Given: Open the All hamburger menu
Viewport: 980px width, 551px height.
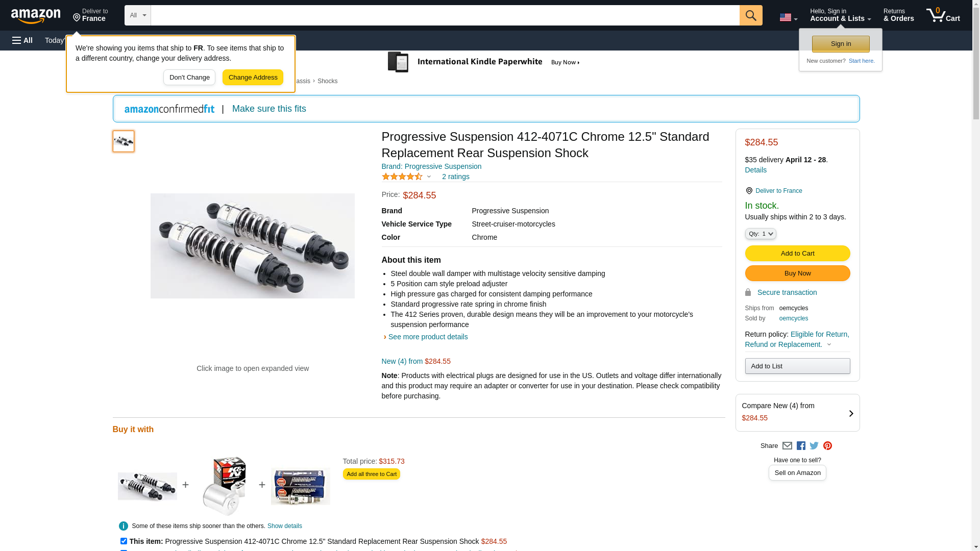Looking at the screenshot, I should (22, 40).
